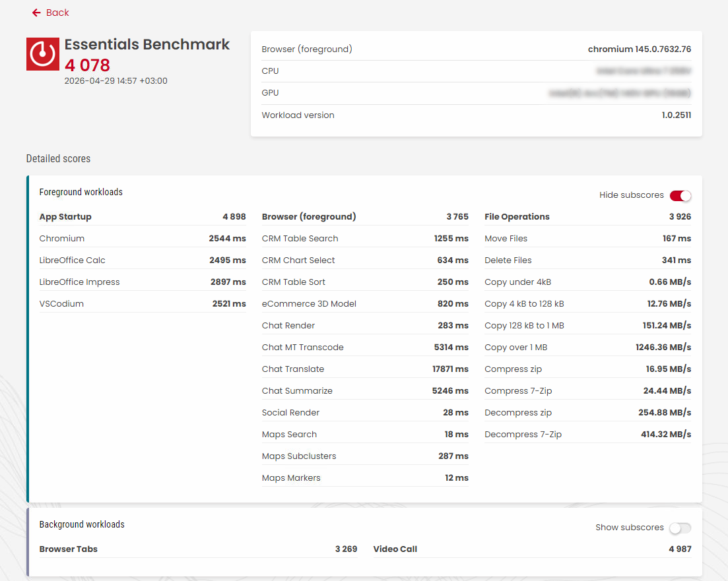Click the Maps Subclusters row
The height and width of the screenshot is (581, 728).
(365, 456)
